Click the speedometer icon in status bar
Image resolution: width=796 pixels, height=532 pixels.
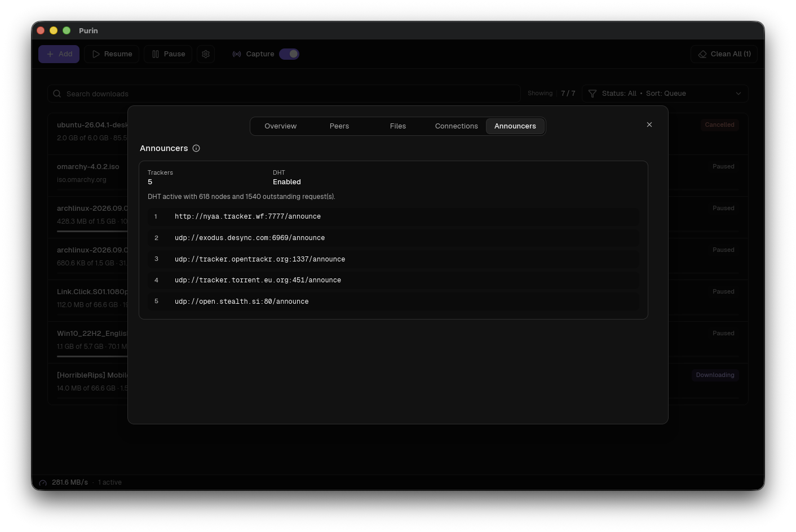[43, 483]
